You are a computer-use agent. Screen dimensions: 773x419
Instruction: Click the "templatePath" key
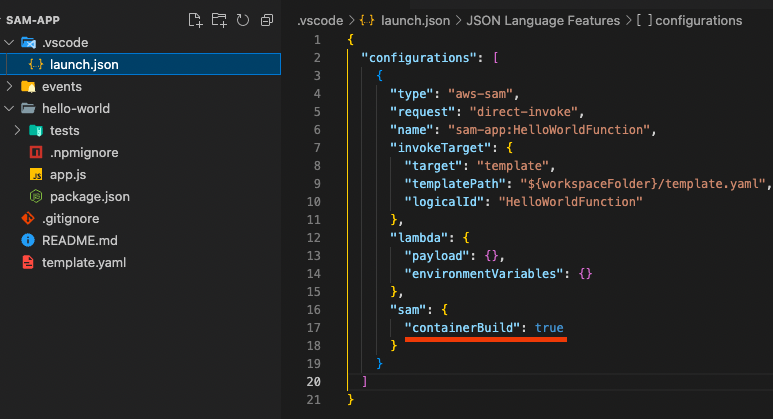[455, 184]
